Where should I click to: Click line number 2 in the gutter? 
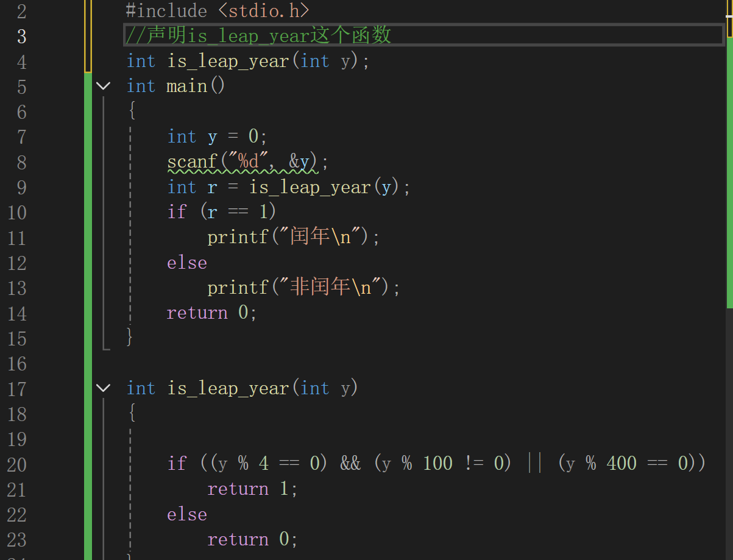pyautogui.click(x=21, y=12)
